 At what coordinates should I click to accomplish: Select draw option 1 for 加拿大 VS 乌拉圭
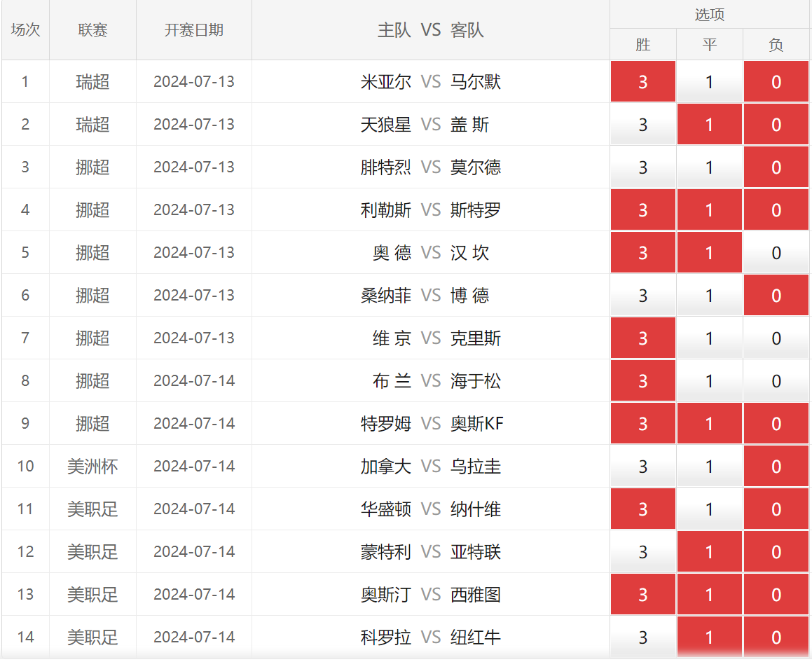click(710, 466)
